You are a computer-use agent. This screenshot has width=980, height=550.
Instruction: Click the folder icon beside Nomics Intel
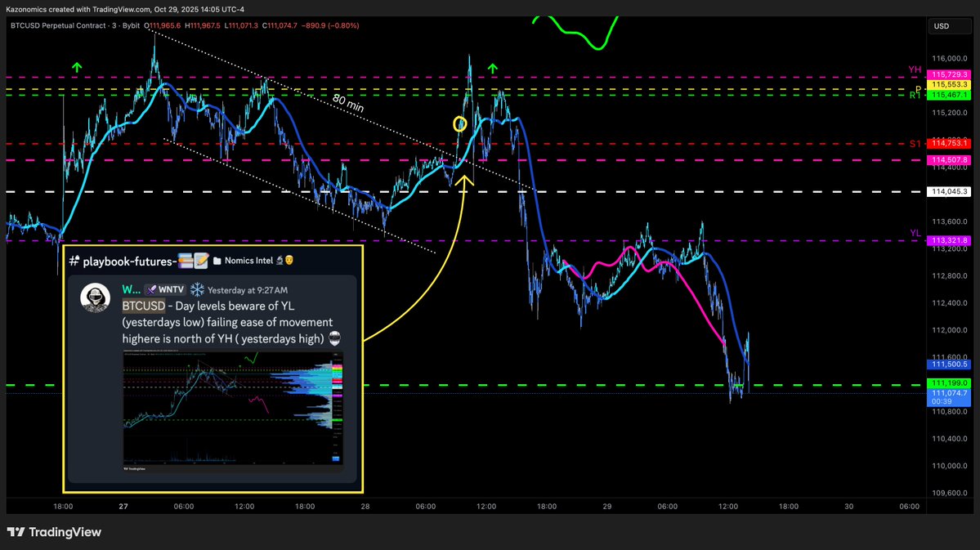tap(218, 262)
